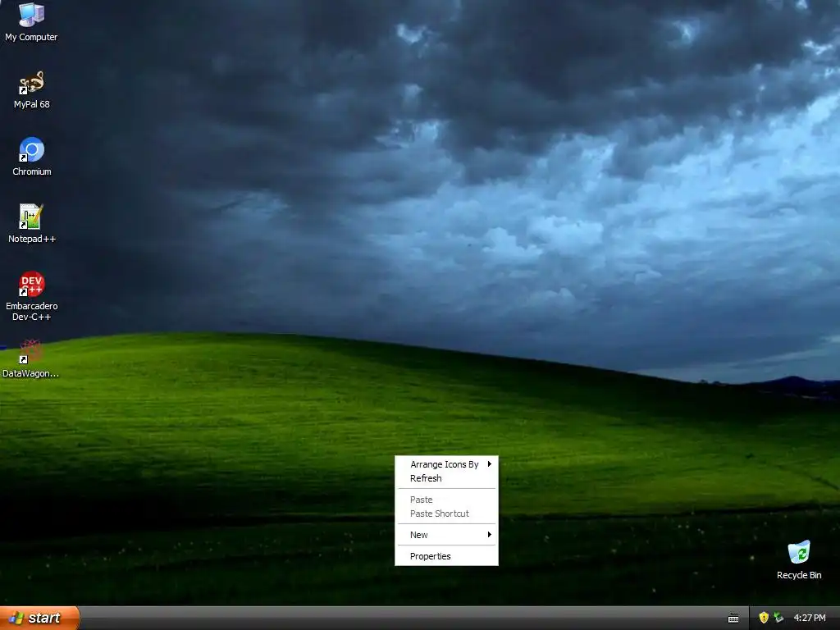Select the Recycle Bin icon

[x=799, y=560]
